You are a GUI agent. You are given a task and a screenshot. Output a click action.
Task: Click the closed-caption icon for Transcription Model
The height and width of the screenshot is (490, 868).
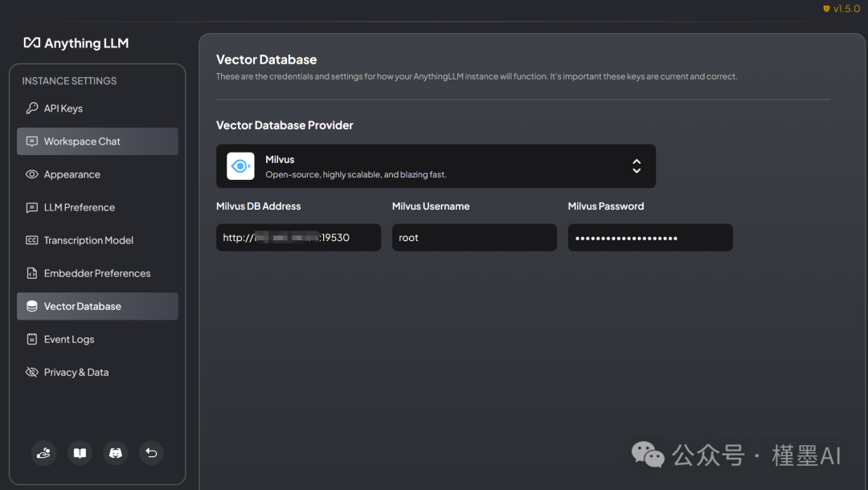point(32,240)
